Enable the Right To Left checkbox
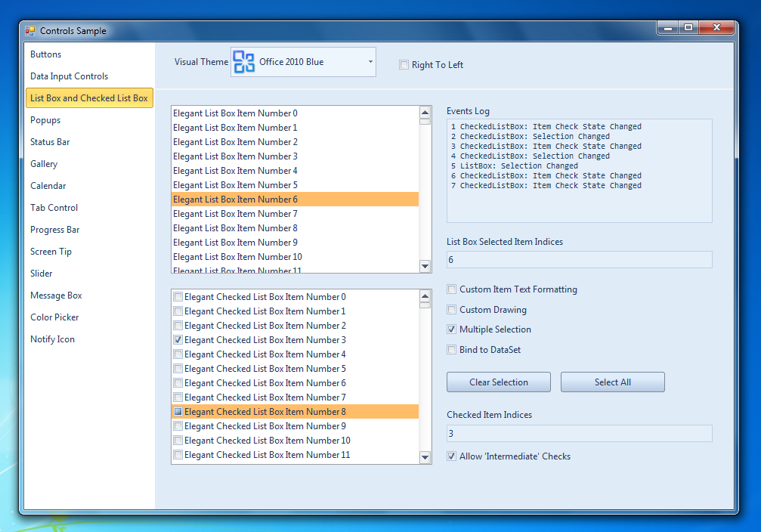Viewport: 761px width, 532px height. [404, 64]
